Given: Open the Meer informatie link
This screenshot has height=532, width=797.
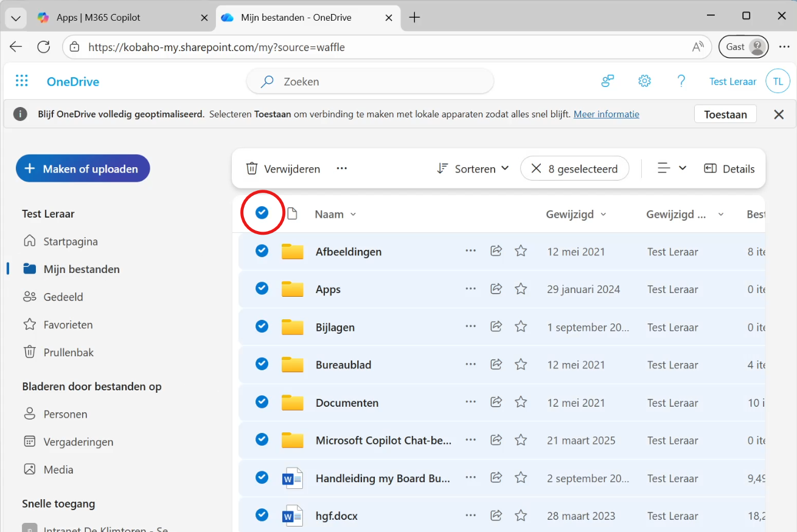Looking at the screenshot, I should pyautogui.click(x=606, y=114).
